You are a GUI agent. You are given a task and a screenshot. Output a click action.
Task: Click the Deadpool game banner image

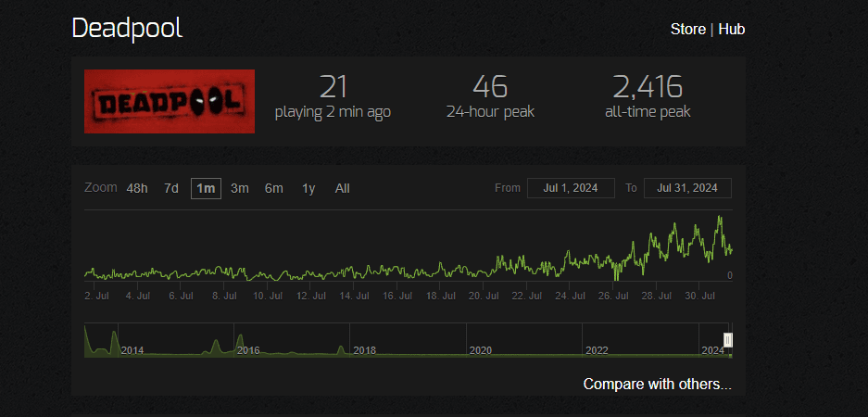170,101
